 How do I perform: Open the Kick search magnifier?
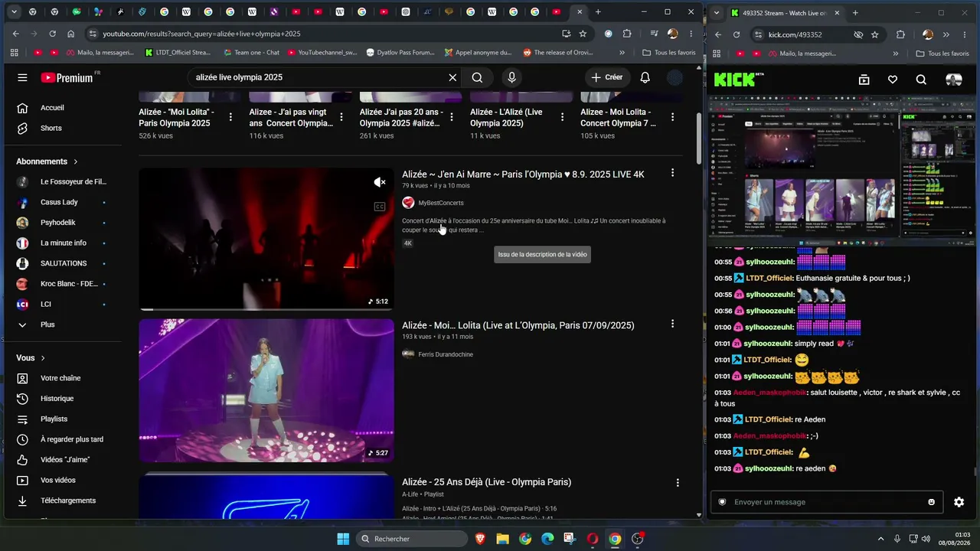tap(921, 80)
